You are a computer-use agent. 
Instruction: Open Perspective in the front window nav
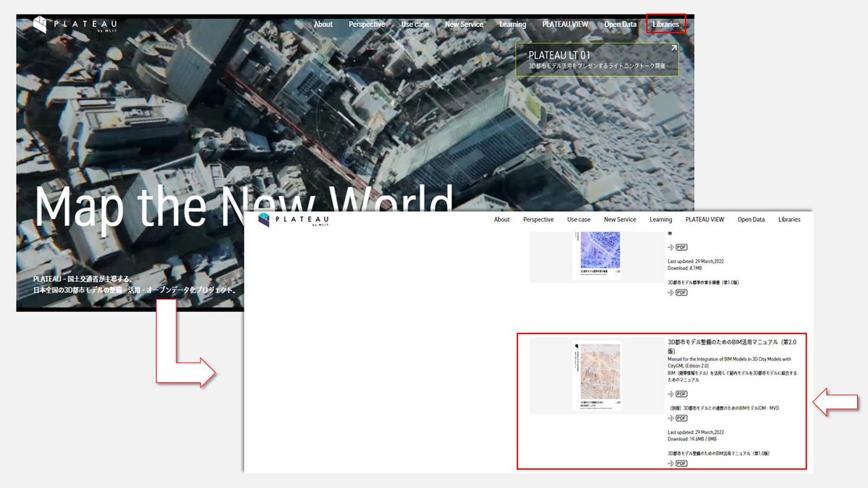click(538, 220)
